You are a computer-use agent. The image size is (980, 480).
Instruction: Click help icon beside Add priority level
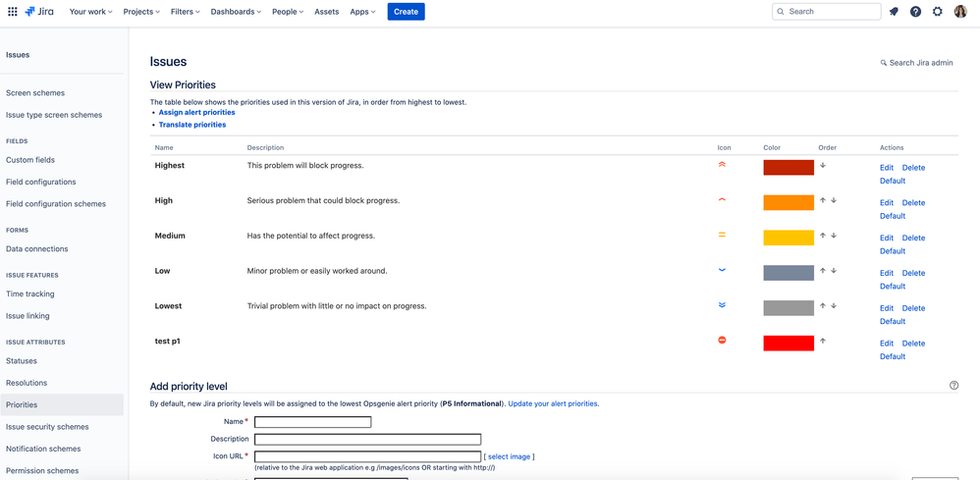[953, 386]
